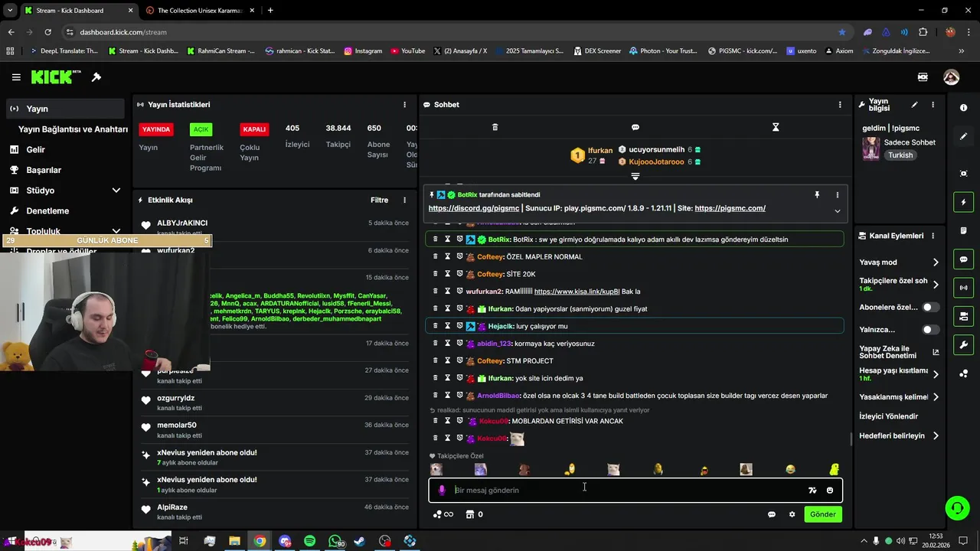Viewport: 980px width, 551px height.
Task: Click the AÇIK partner program badge
Action: click(201, 129)
